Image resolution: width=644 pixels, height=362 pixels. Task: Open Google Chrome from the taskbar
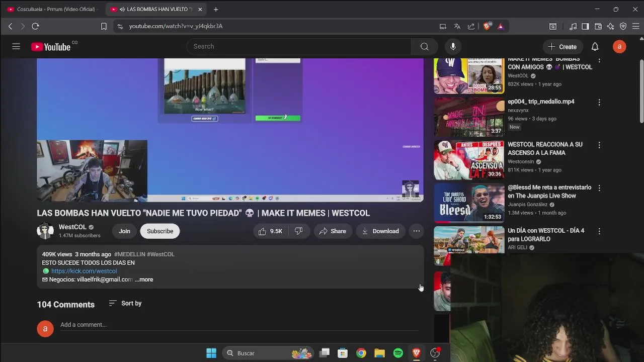coord(361,353)
